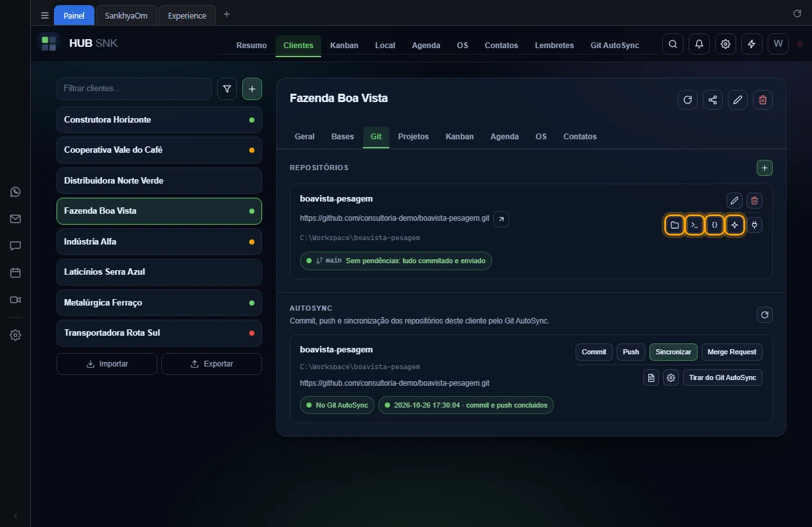The height and width of the screenshot is (527, 812).
Task: Switch to SankhyaOm tab
Action: click(127, 15)
